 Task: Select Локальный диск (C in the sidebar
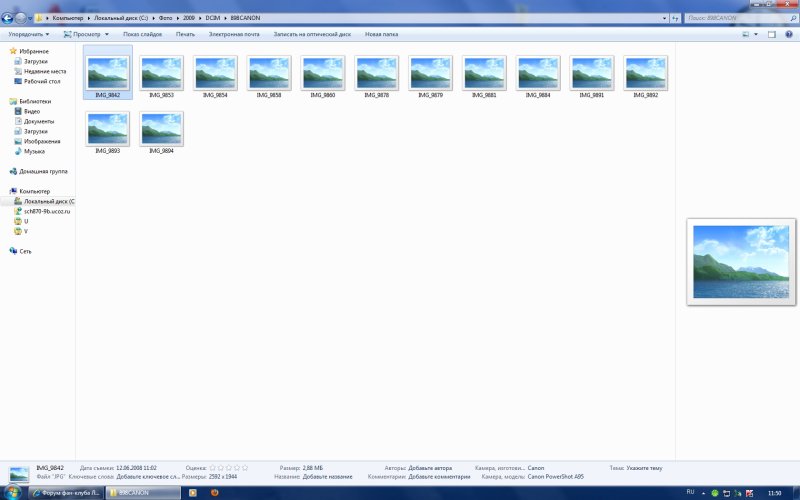tap(49, 201)
